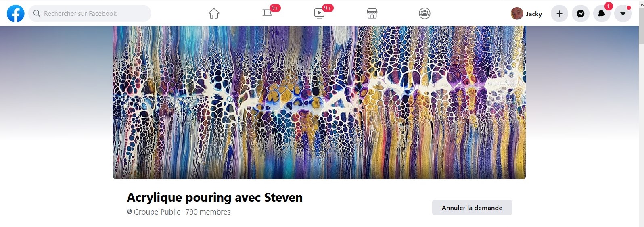Open the 790 membres list link

pos(208,212)
